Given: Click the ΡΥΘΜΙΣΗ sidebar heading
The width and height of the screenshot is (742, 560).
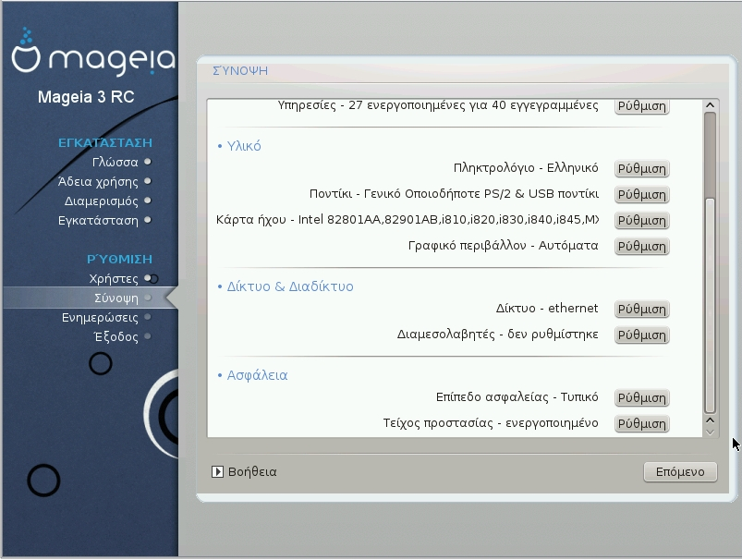Looking at the screenshot, I should [x=119, y=259].
